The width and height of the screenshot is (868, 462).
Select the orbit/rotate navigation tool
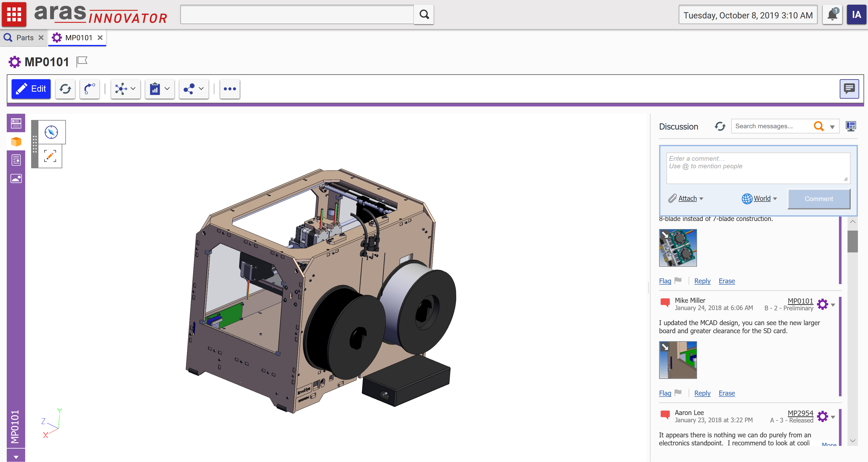pyautogui.click(x=51, y=132)
